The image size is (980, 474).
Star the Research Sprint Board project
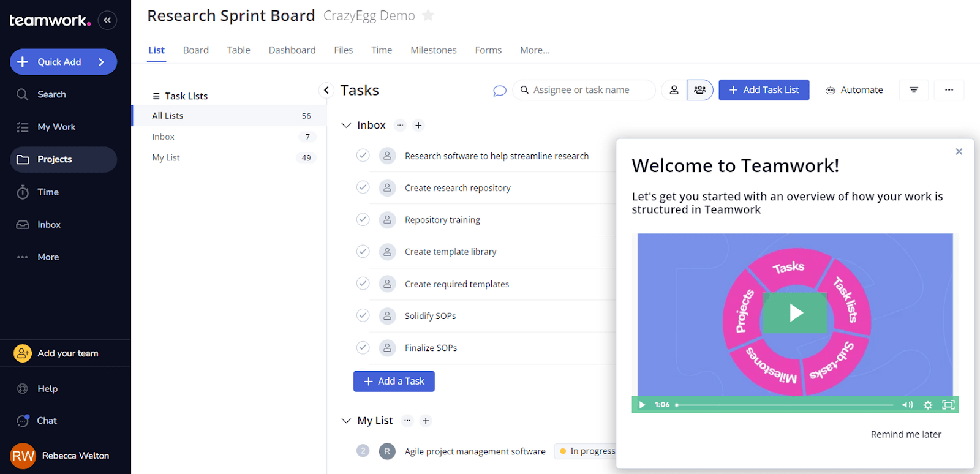pos(428,15)
